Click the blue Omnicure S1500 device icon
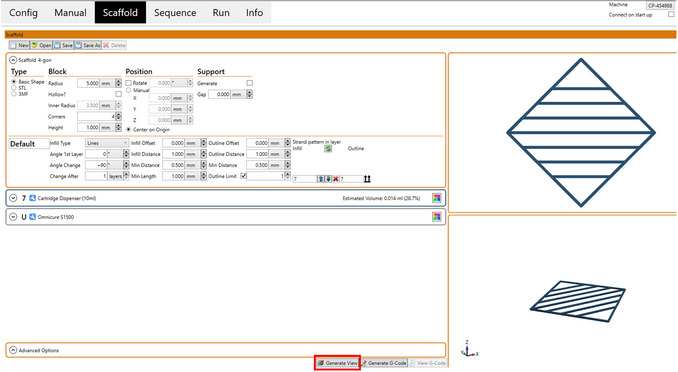 (32, 217)
